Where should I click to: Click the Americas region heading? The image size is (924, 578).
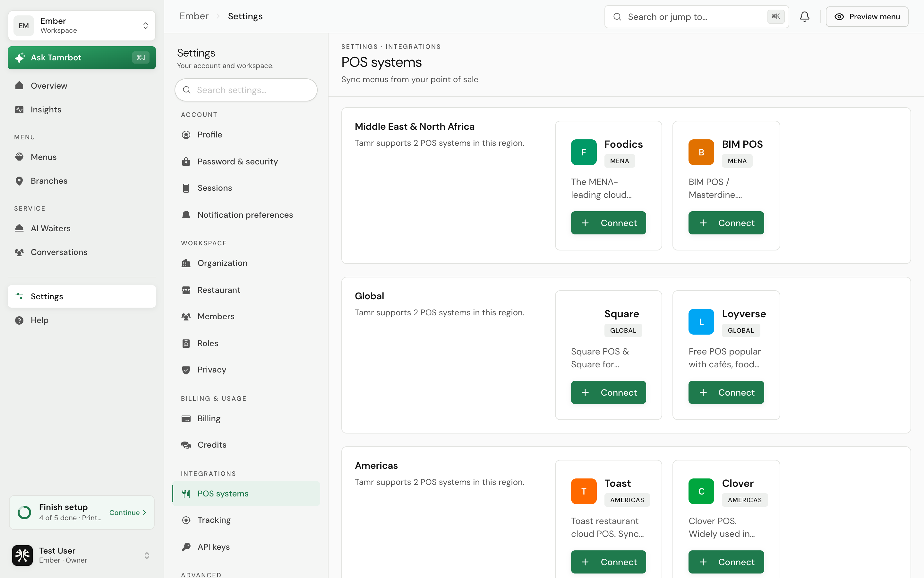click(x=376, y=466)
